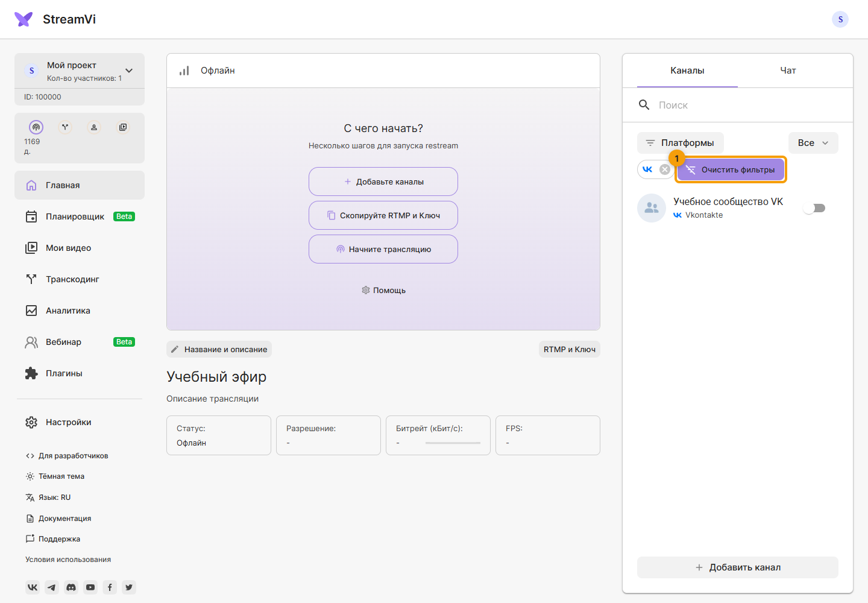The height and width of the screenshot is (603, 868).
Task: Click the signal bars icon beside Офлайн
Action: (184, 71)
